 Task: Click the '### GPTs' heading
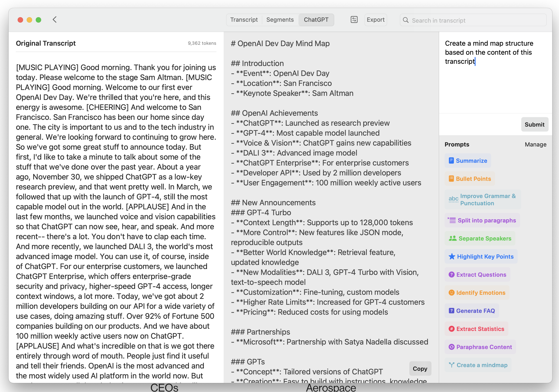tap(248, 361)
